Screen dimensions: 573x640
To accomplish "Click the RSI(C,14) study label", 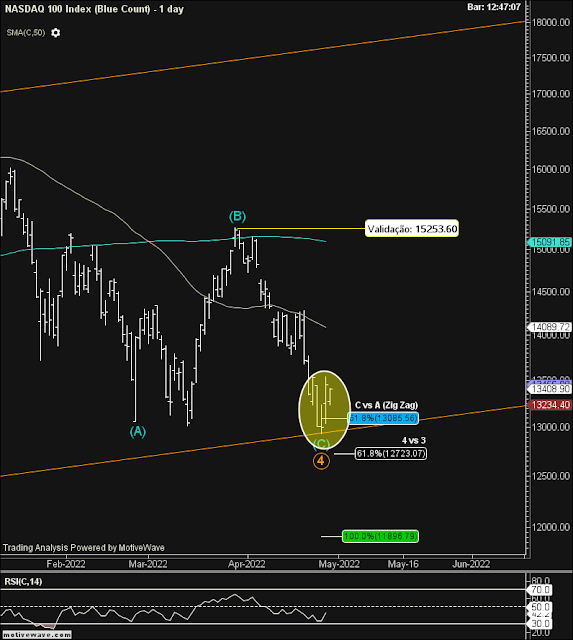I will tap(23, 581).
